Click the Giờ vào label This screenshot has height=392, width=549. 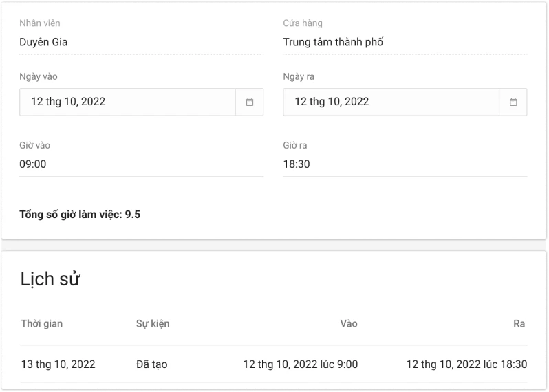coord(34,145)
